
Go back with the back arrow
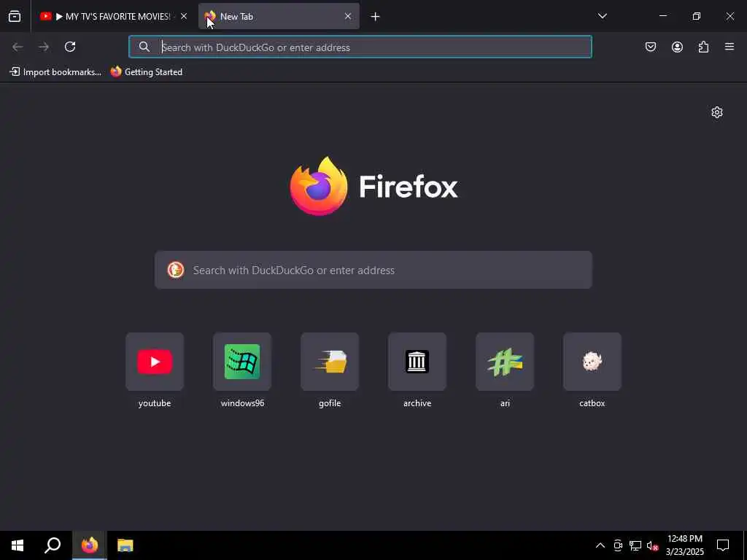[x=18, y=47]
